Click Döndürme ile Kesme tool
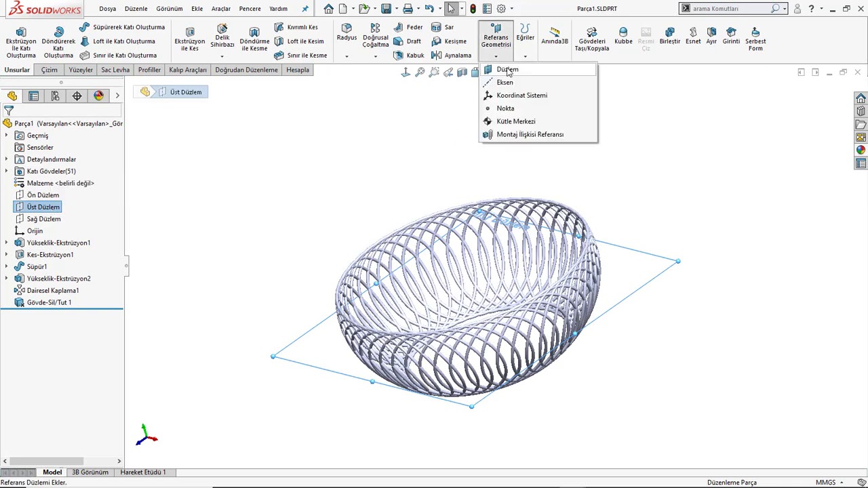Image resolution: width=868 pixels, height=488 pixels. coord(254,39)
